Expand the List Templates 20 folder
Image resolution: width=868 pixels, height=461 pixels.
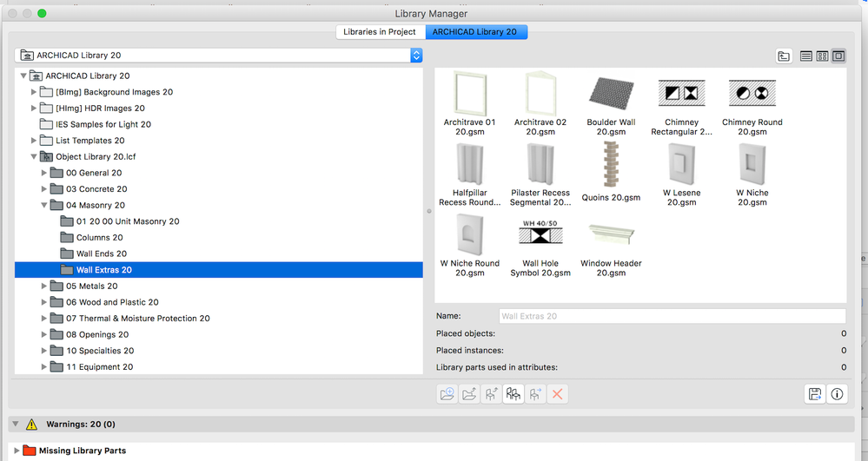34,141
